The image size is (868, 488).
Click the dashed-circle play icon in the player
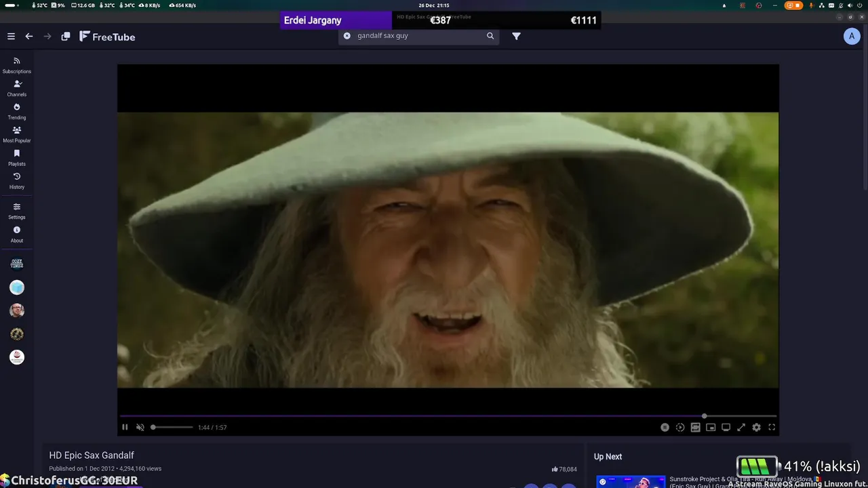680,427
